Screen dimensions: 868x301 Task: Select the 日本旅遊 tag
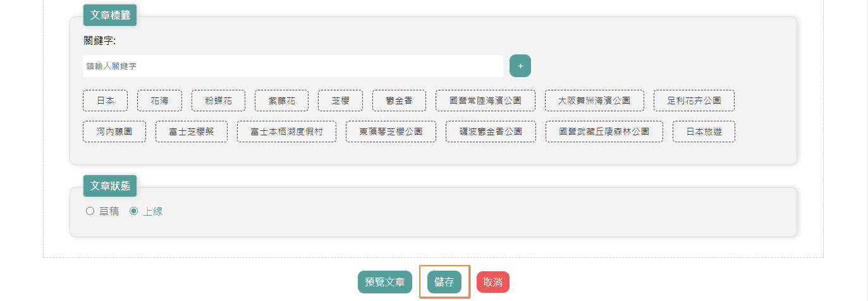click(704, 132)
